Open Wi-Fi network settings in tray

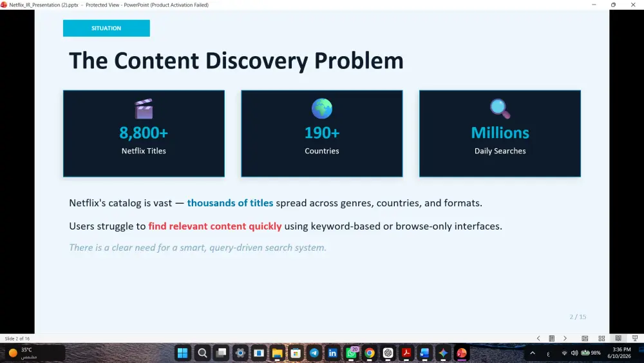click(564, 353)
